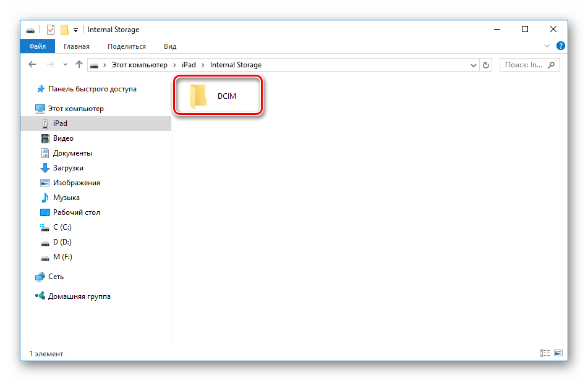The height and width of the screenshot is (381, 588).
Task: Click the search box field
Action: (x=524, y=65)
